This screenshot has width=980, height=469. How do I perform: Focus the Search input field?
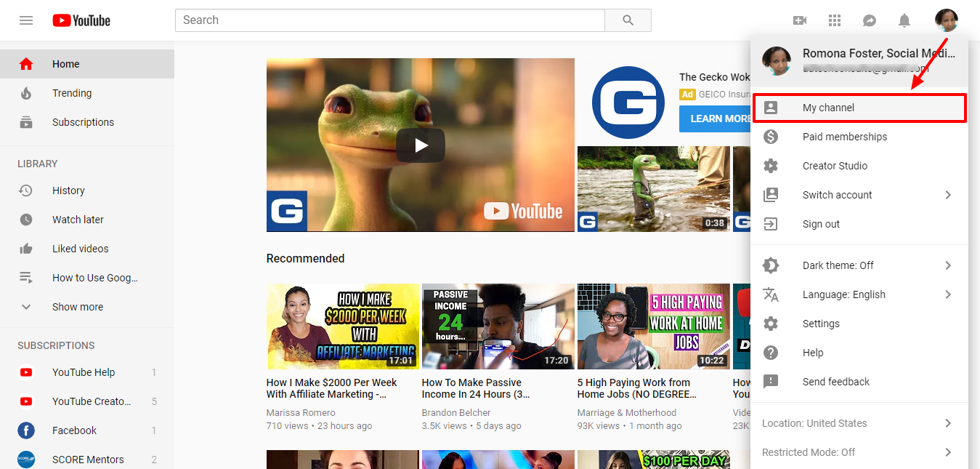pyautogui.click(x=390, y=20)
